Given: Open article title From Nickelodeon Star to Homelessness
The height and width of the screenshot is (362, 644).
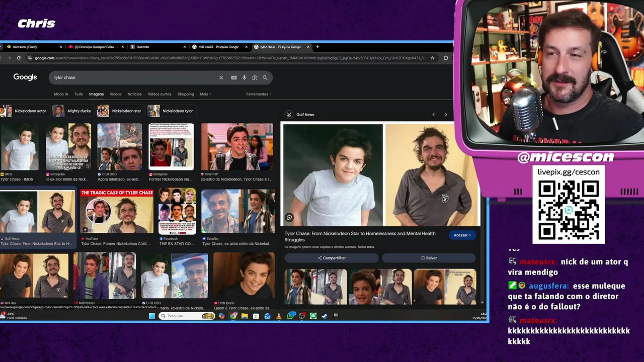Looking at the screenshot, I should click(360, 236).
